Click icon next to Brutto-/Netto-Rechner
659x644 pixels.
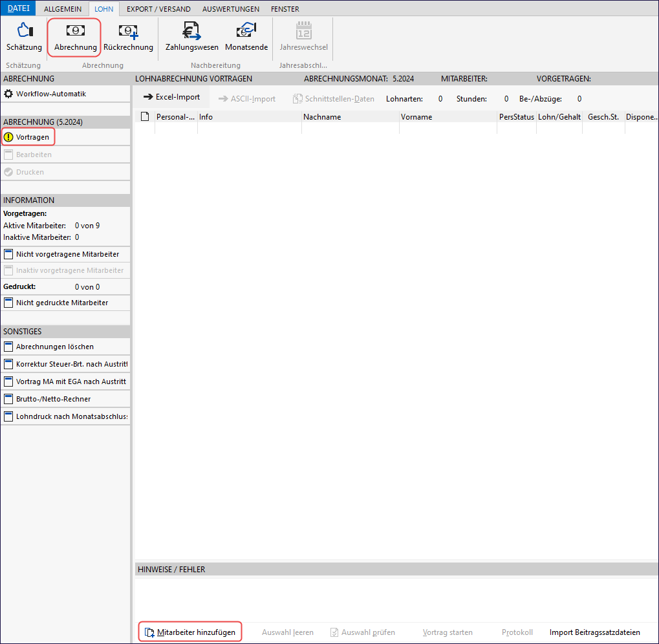coord(8,399)
